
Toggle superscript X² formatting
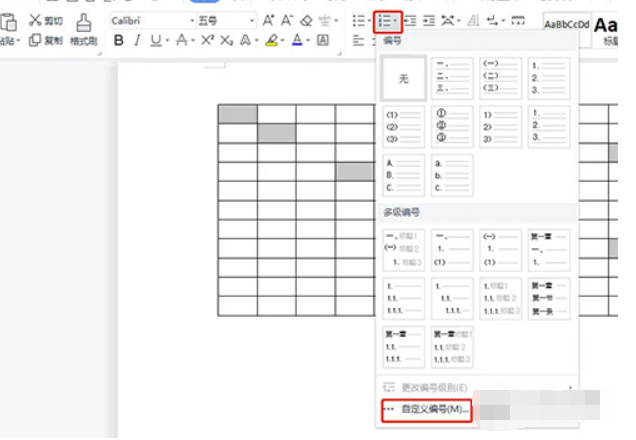click(207, 40)
